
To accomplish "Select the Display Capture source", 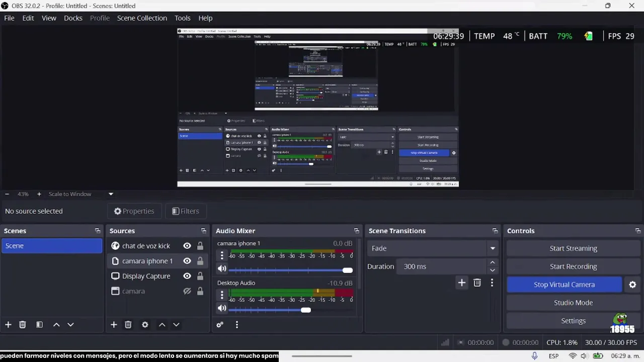I will [x=146, y=276].
